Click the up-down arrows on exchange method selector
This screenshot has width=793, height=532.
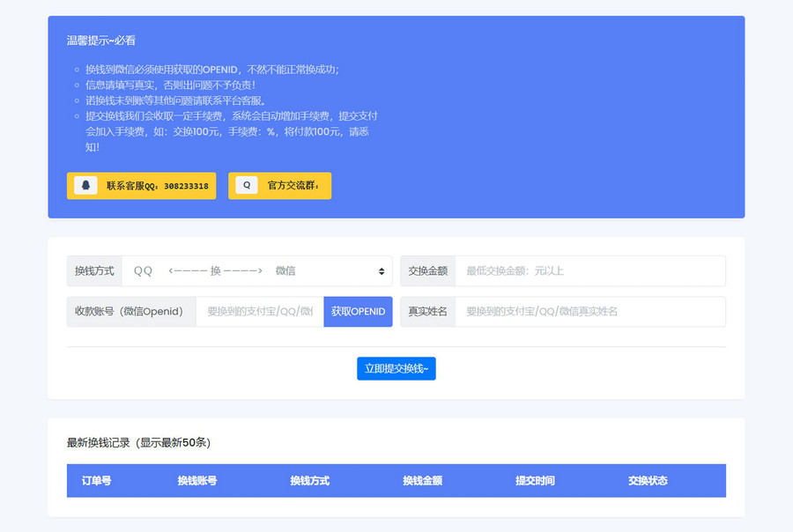381,270
